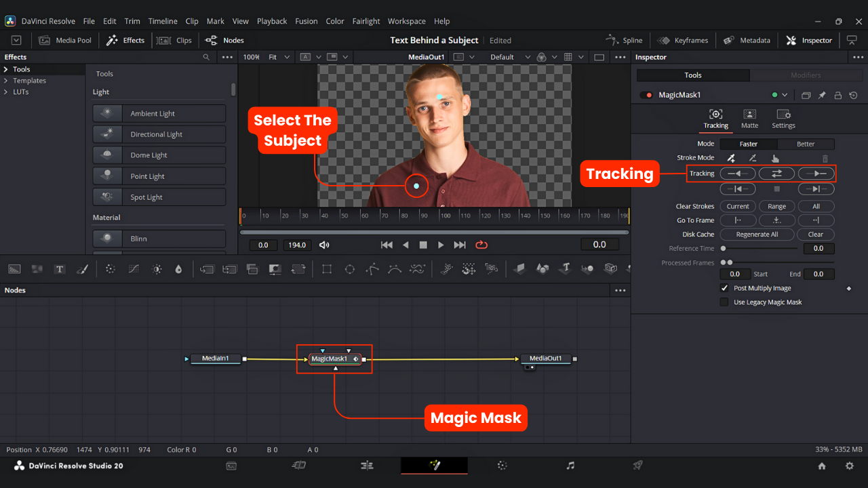
Task: Open the Media page from the bottom bar
Action: click(x=231, y=466)
